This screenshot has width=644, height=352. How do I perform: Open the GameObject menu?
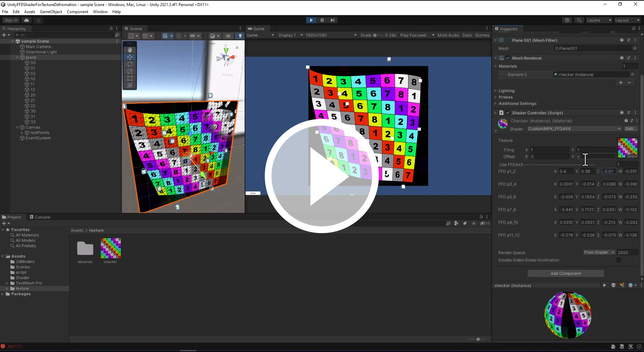51,11
